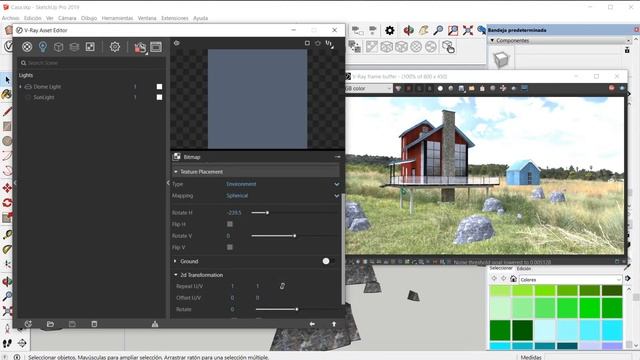Toggle preview eye icon above texture swatch
The image size is (640, 360).
177,43
